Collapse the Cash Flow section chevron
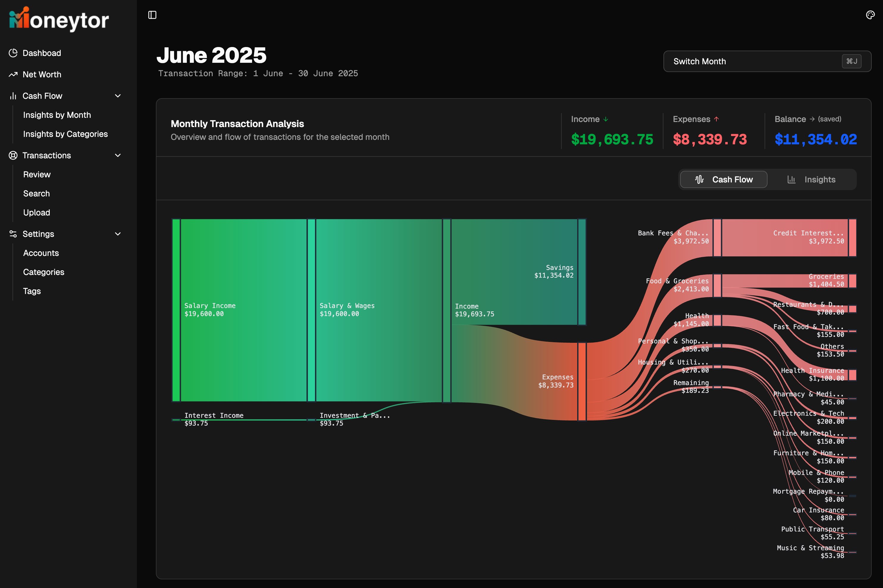This screenshot has width=883, height=588. point(118,96)
